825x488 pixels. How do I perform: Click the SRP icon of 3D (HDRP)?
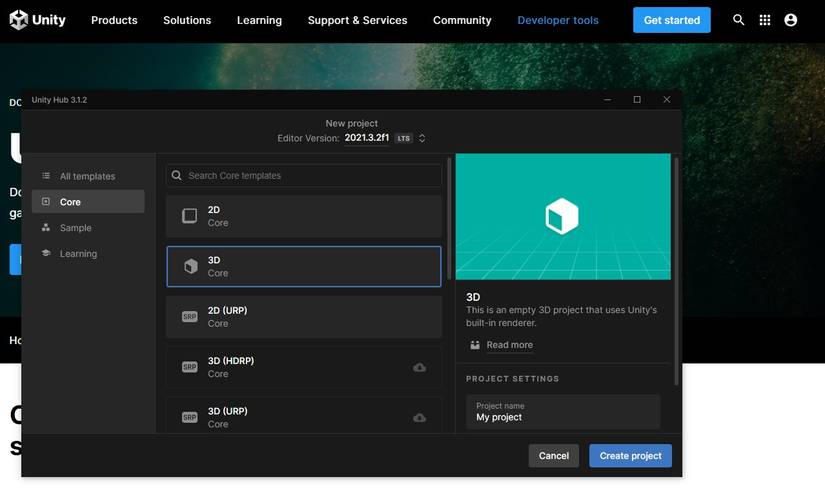click(189, 367)
